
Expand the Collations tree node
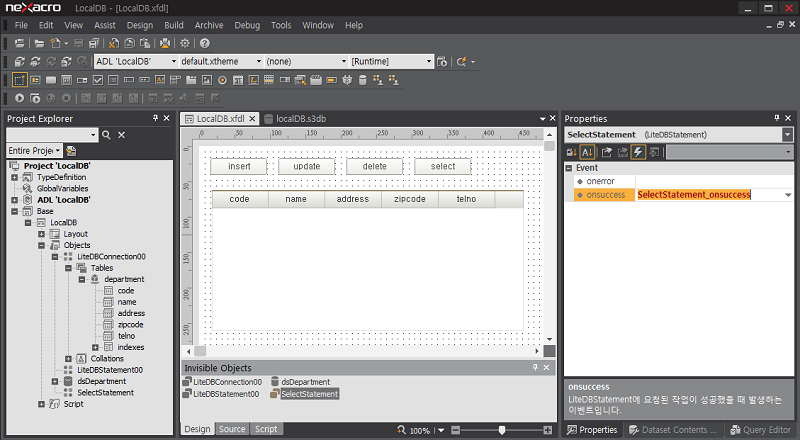coord(68,358)
